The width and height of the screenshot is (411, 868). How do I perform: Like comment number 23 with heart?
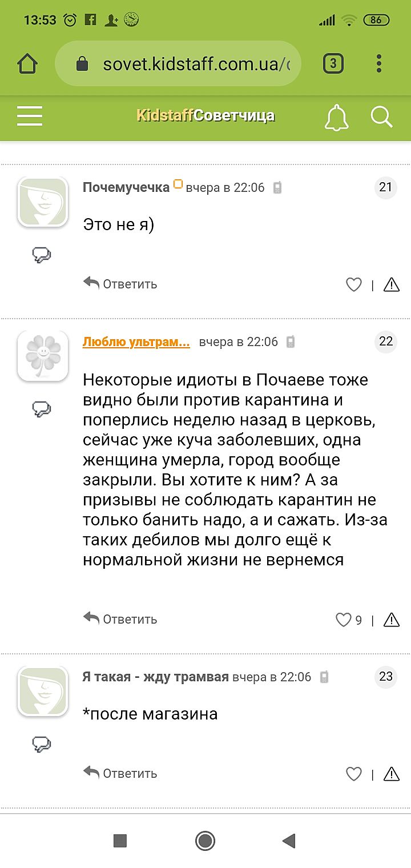(354, 774)
